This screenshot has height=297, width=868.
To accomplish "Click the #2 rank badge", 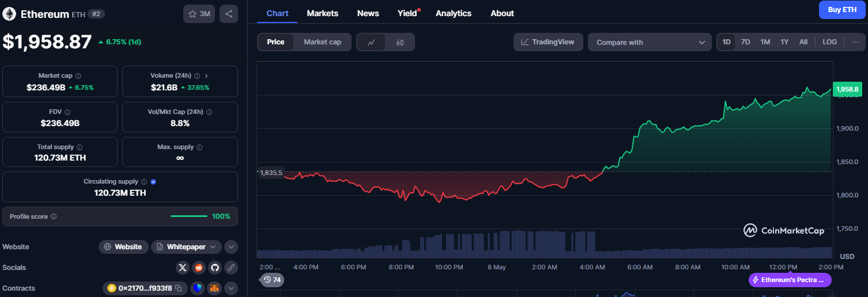I will 96,14.
